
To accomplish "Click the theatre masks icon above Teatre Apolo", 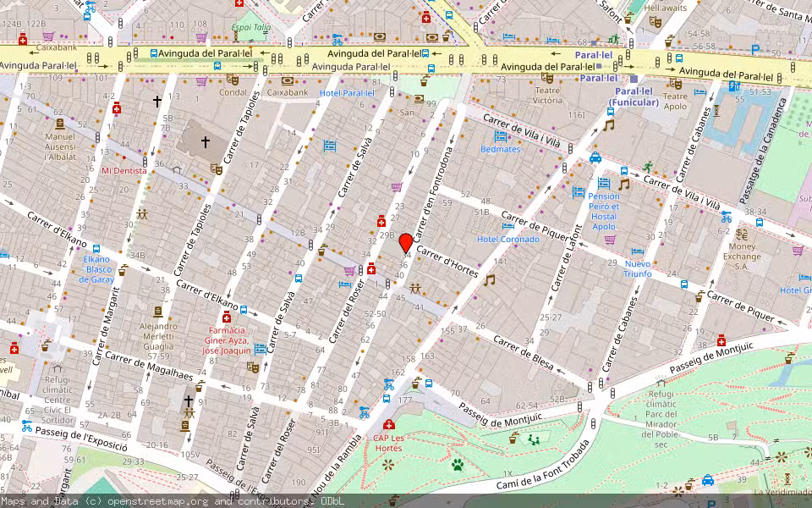I will (675, 84).
